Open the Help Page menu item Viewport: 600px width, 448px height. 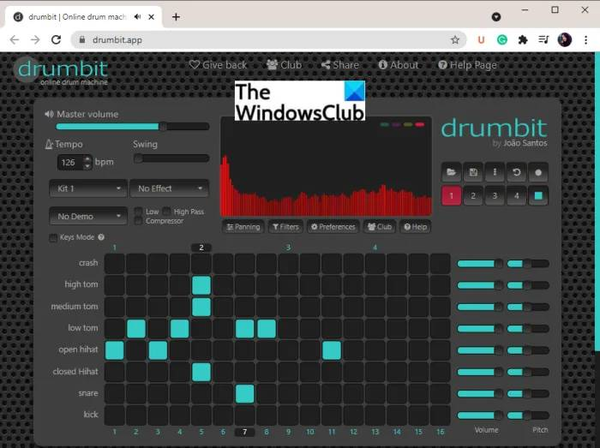467,65
